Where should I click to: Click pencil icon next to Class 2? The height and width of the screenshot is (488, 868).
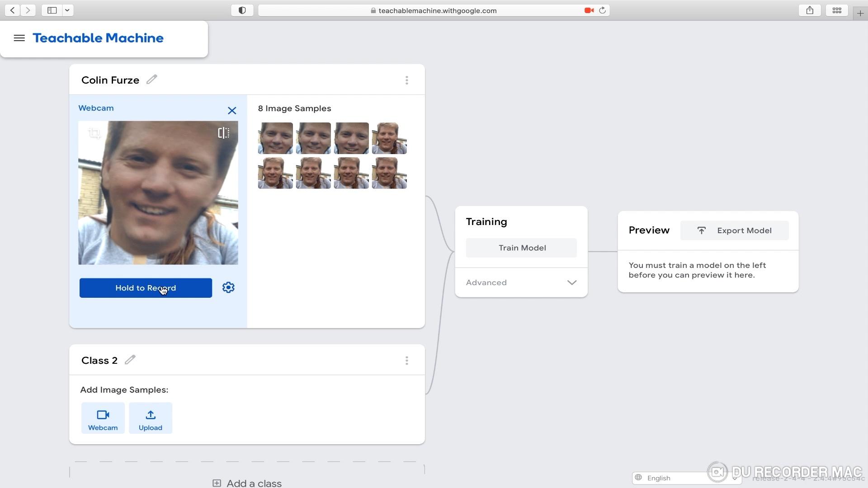coord(130,360)
